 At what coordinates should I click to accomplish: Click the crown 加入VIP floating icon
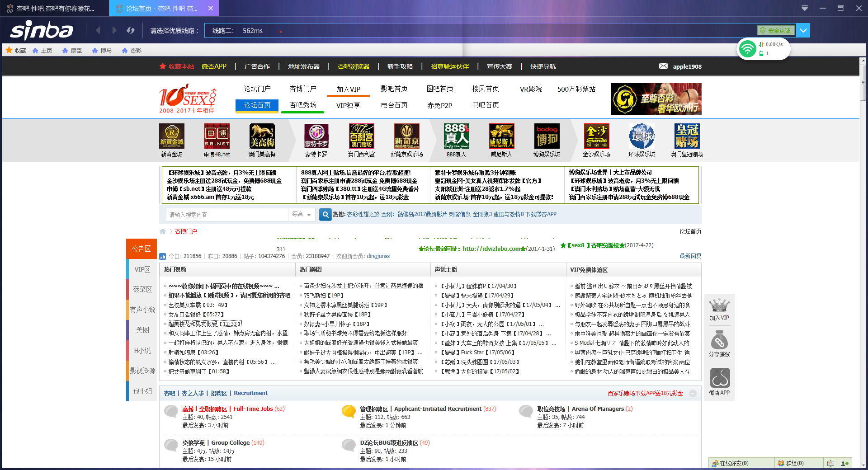point(719,310)
